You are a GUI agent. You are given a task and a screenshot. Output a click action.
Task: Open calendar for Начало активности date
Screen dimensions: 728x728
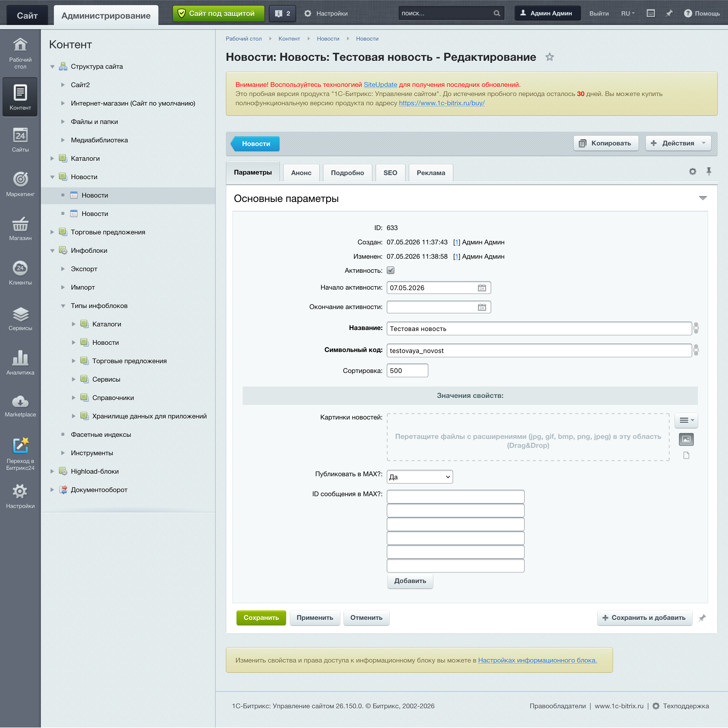[482, 288]
